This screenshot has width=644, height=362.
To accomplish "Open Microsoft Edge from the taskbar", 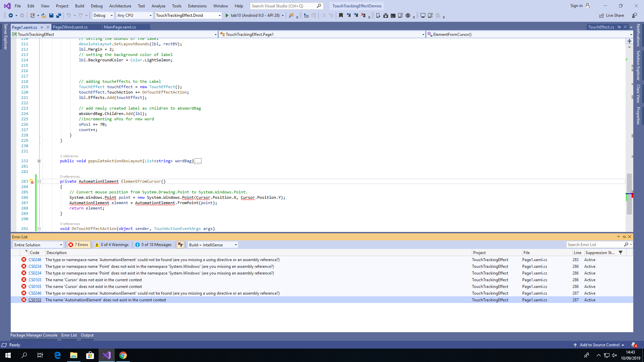I will tap(57, 355).
